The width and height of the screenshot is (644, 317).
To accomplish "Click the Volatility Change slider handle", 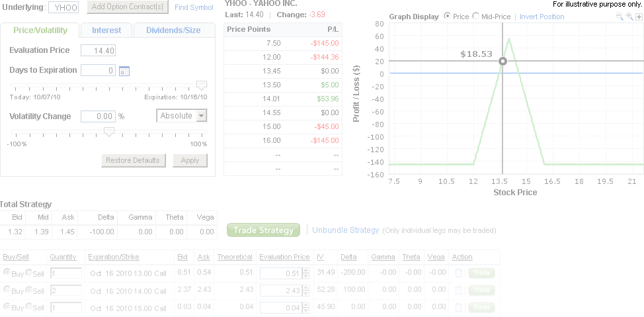I will [x=109, y=131].
